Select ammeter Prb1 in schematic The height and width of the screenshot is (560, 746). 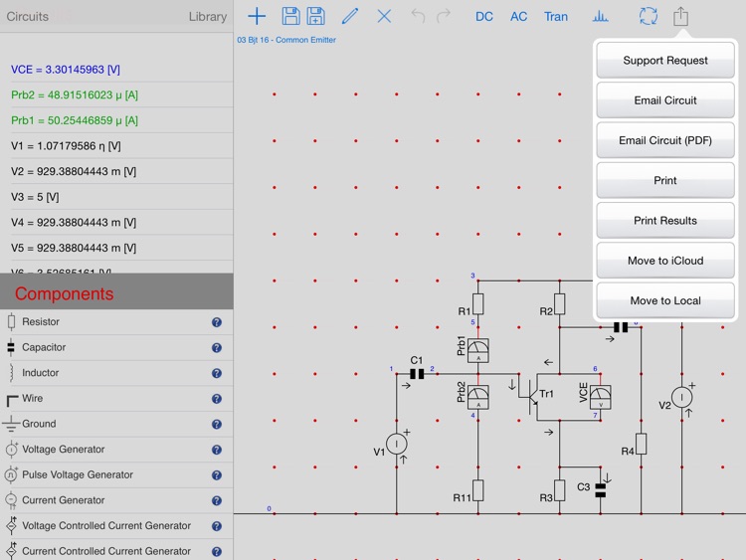(478, 351)
